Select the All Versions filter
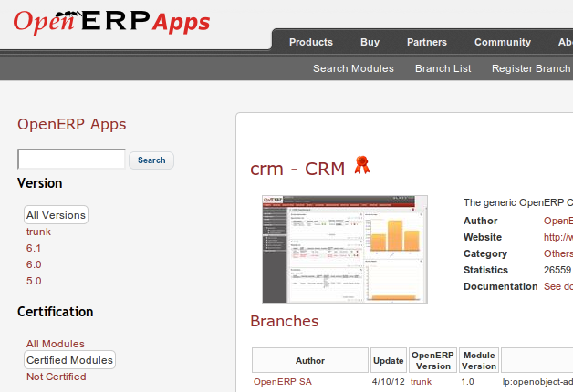 click(56, 215)
